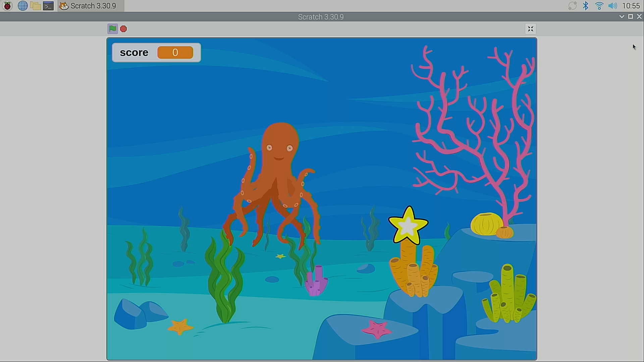
Task: Open the volume control
Action: 612,6
